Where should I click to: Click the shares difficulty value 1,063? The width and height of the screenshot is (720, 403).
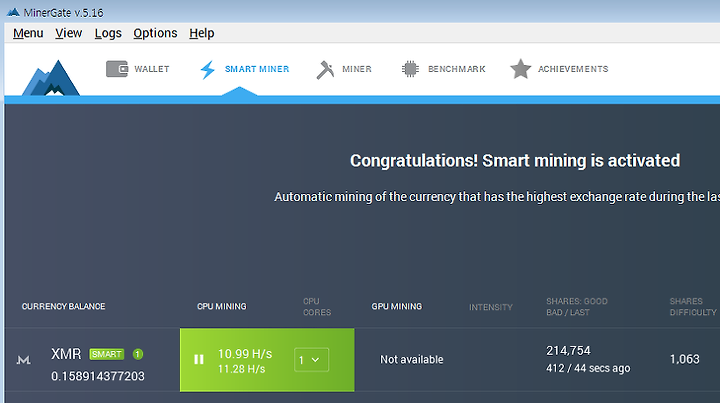(685, 359)
